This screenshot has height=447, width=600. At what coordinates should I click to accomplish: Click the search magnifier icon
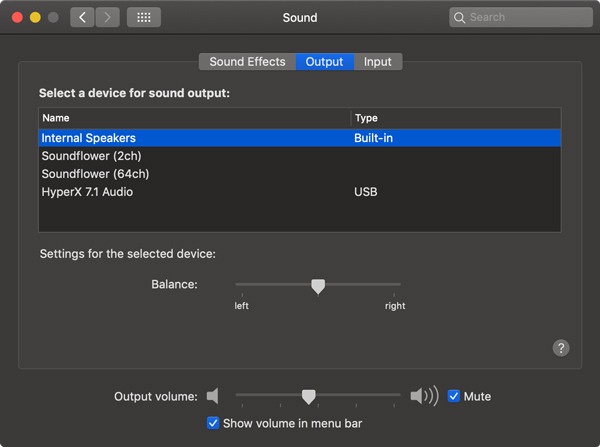coord(460,17)
